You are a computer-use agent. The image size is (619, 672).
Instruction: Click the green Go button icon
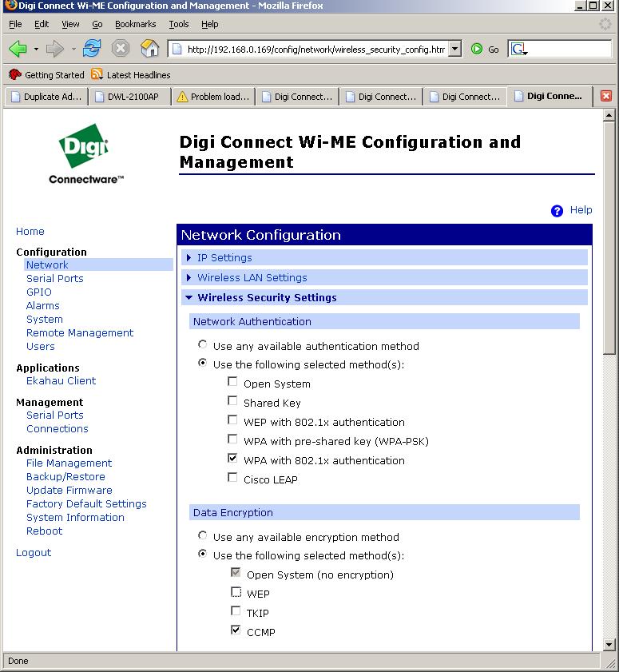(478, 50)
